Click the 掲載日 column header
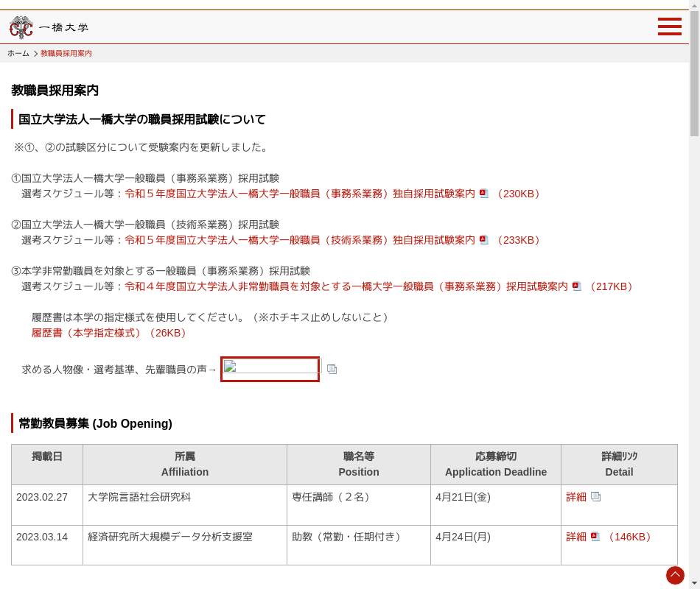The height and width of the screenshot is (589, 700). [x=47, y=465]
